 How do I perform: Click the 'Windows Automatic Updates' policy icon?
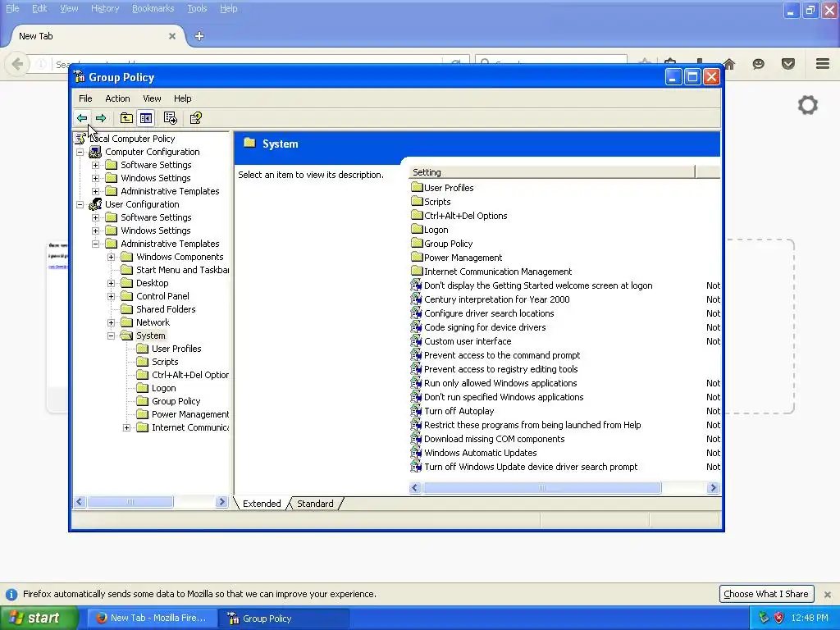pos(416,453)
